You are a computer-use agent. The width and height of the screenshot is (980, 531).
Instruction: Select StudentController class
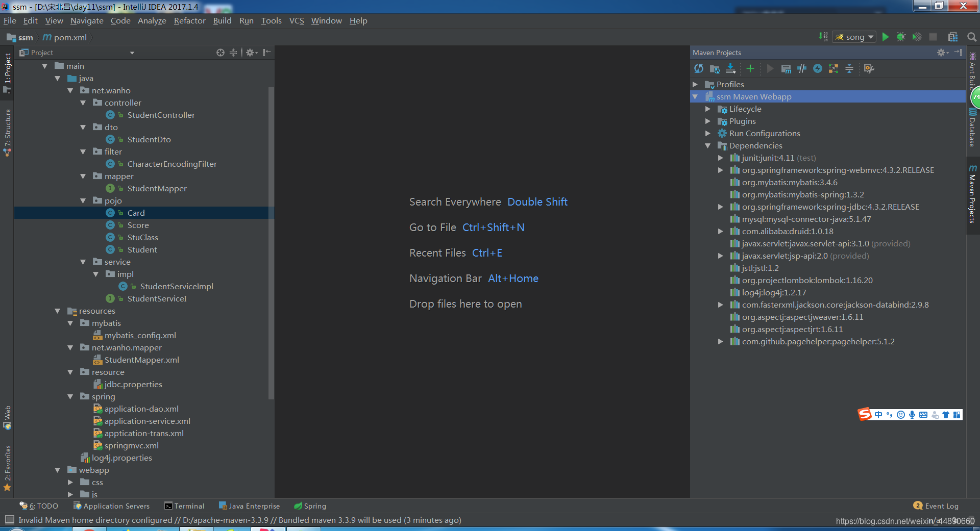161,115
